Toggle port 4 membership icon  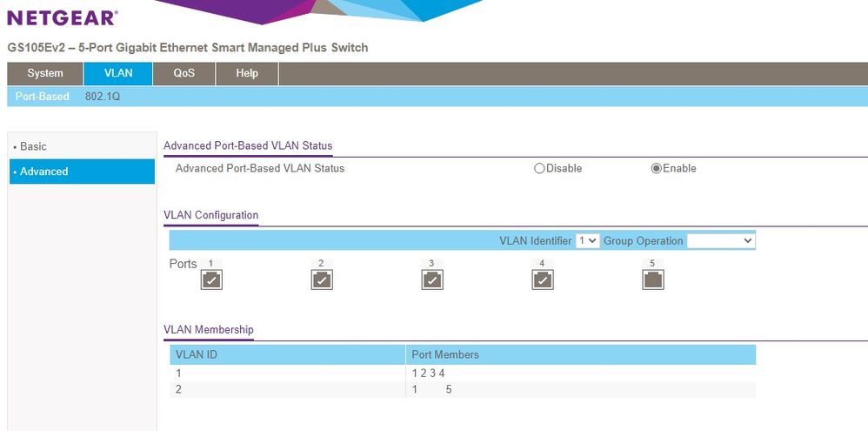pos(543,279)
